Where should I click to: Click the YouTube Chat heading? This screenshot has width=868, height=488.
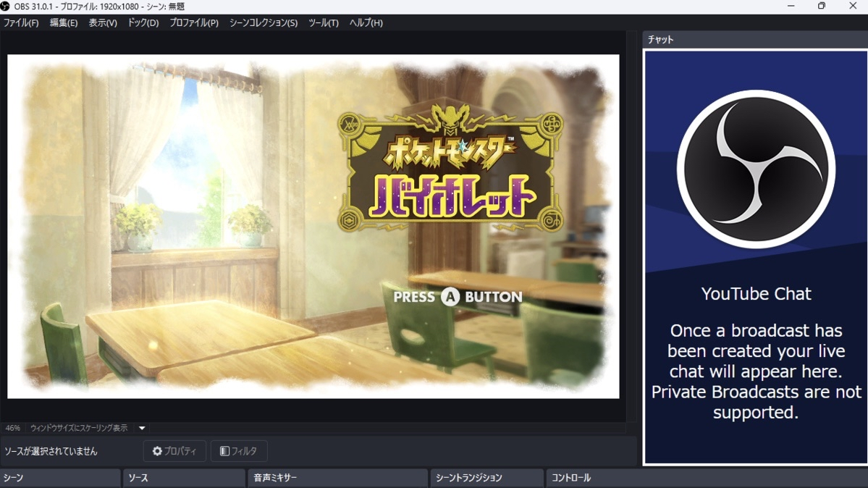757,293
